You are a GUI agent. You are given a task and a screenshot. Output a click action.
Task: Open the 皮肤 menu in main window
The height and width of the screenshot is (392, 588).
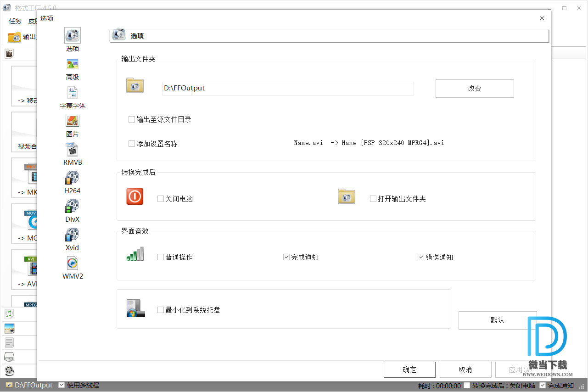tap(33, 21)
